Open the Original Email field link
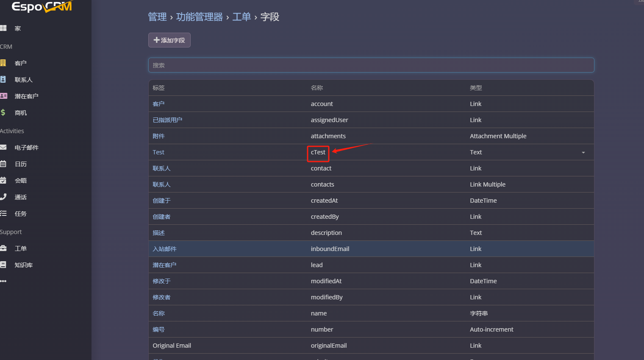This screenshot has height=360, width=644. point(172,346)
